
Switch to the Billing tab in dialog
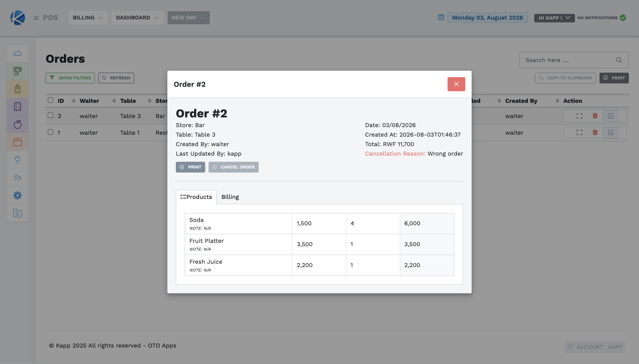pos(230,197)
